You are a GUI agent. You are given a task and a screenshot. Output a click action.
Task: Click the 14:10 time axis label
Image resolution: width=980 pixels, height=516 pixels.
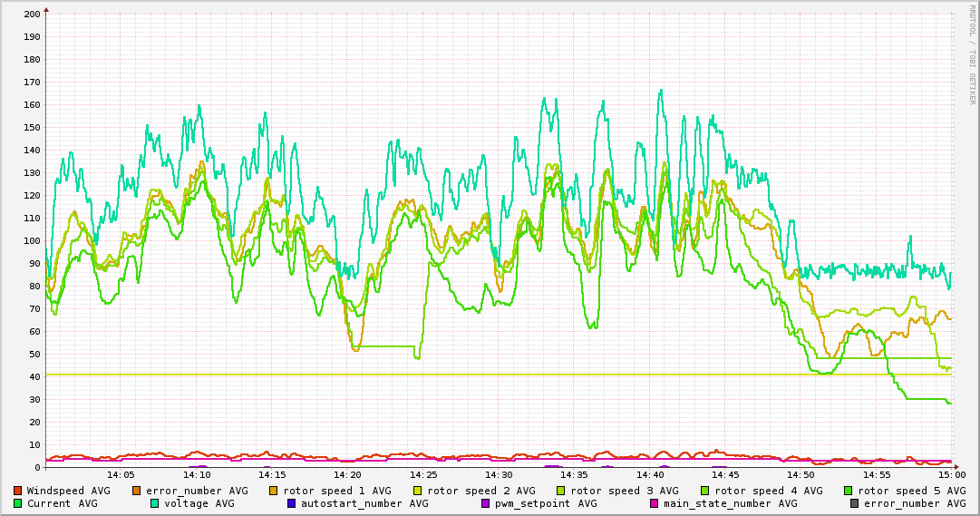[196, 476]
